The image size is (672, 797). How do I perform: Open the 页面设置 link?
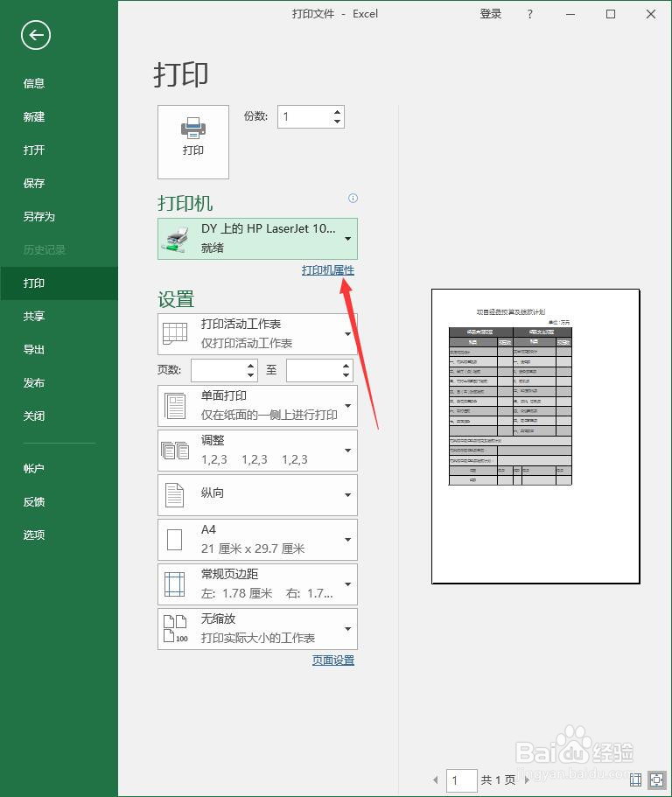pyautogui.click(x=333, y=661)
